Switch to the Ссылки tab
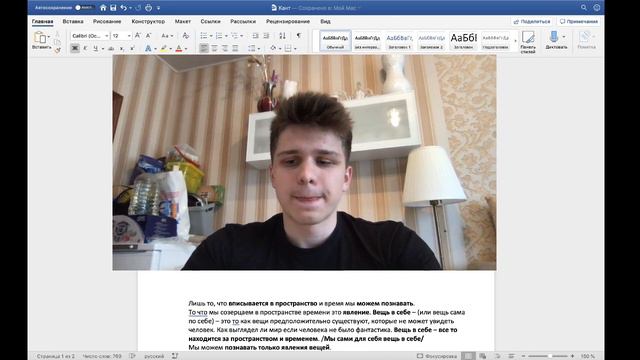Image resolution: width=640 pixels, height=360 pixels. [x=210, y=21]
